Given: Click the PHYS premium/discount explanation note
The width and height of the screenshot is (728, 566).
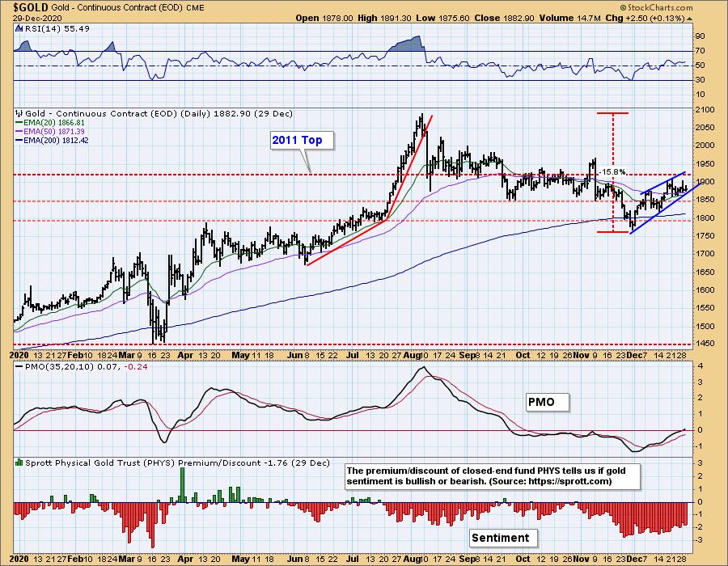Looking at the screenshot, I should [492, 475].
